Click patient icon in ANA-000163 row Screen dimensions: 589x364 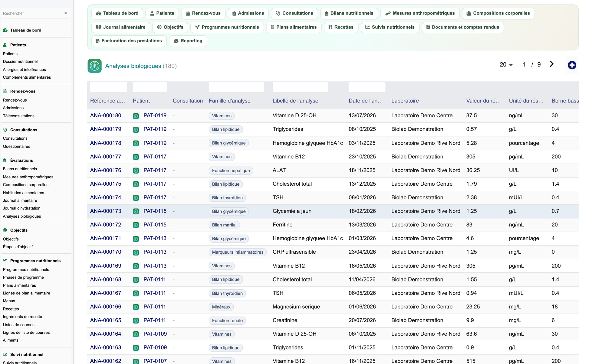[136, 348]
